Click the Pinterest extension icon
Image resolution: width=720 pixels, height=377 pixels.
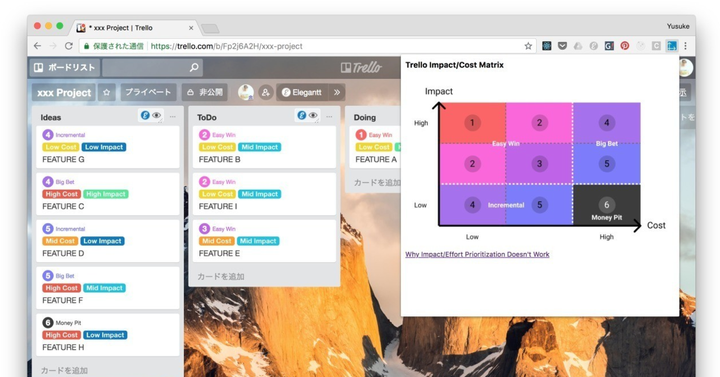coord(624,46)
